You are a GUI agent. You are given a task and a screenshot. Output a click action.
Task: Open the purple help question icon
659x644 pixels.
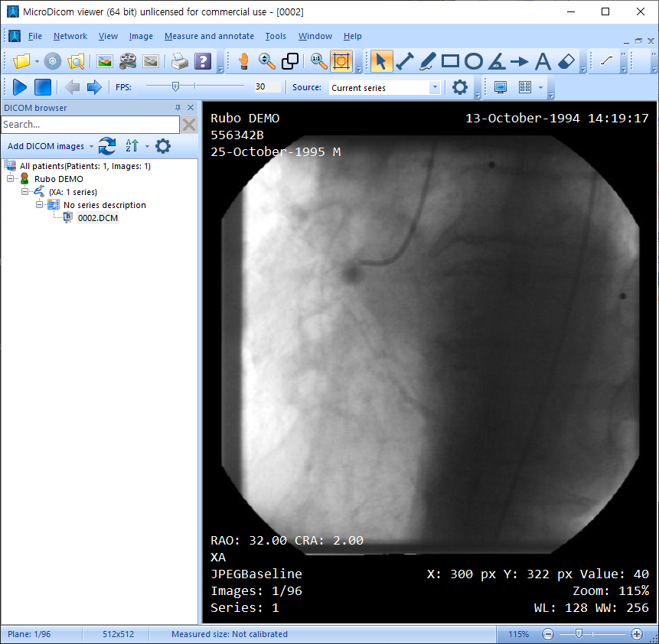point(203,61)
